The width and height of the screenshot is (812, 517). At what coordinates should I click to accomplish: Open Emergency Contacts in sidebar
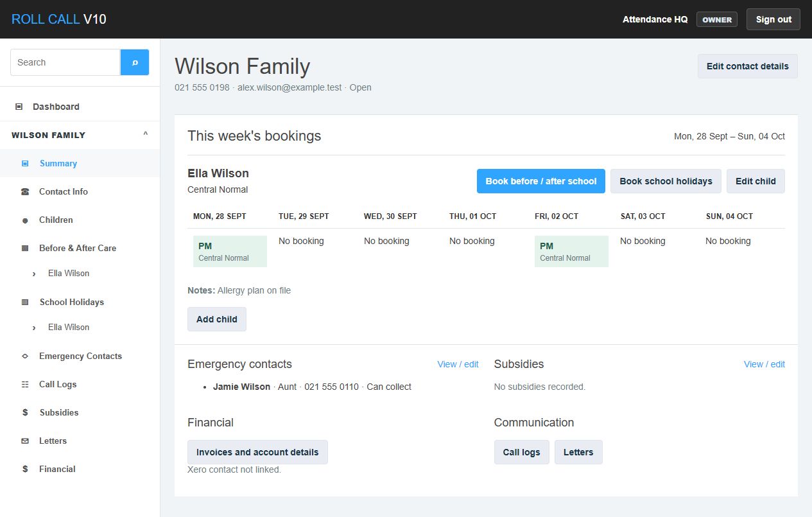(x=80, y=356)
